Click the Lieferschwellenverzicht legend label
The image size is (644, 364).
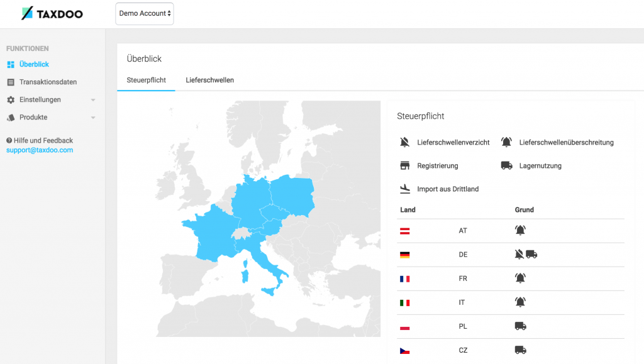coord(453,143)
